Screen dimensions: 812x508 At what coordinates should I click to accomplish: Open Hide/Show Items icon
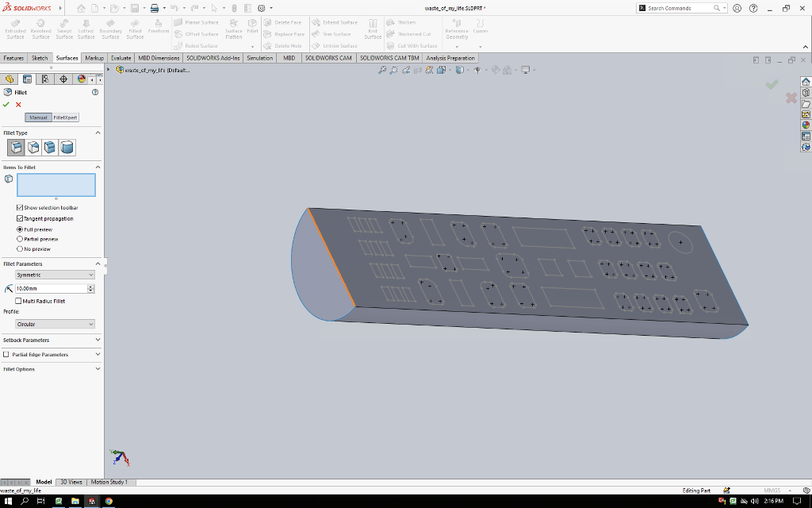477,70
